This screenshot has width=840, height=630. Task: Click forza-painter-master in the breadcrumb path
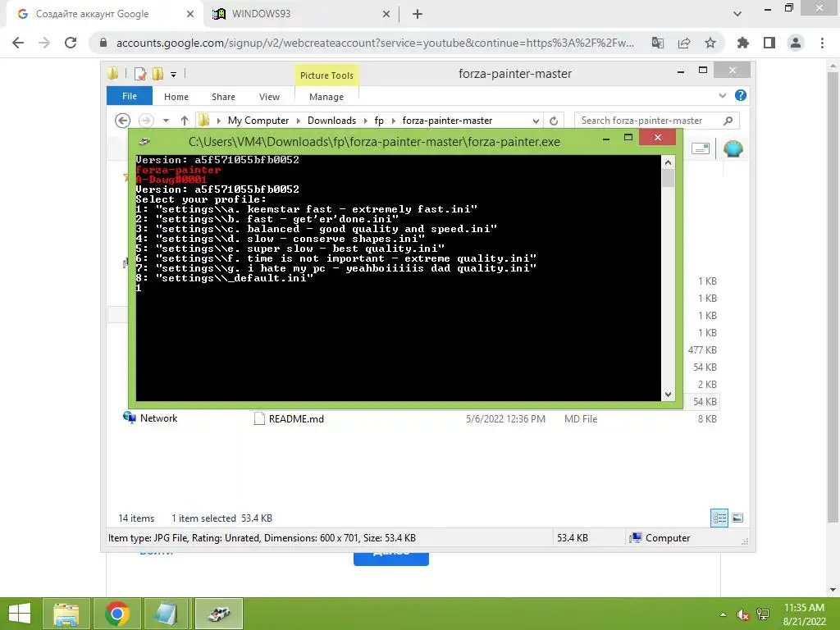pyautogui.click(x=447, y=121)
